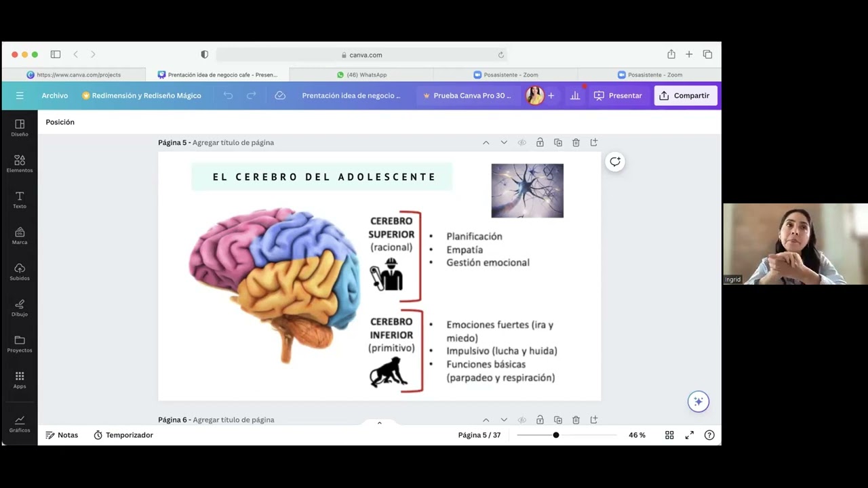Delete Página 5 with trash icon
The height and width of the screenshot is (488, 868).
[x=576, y=142]
